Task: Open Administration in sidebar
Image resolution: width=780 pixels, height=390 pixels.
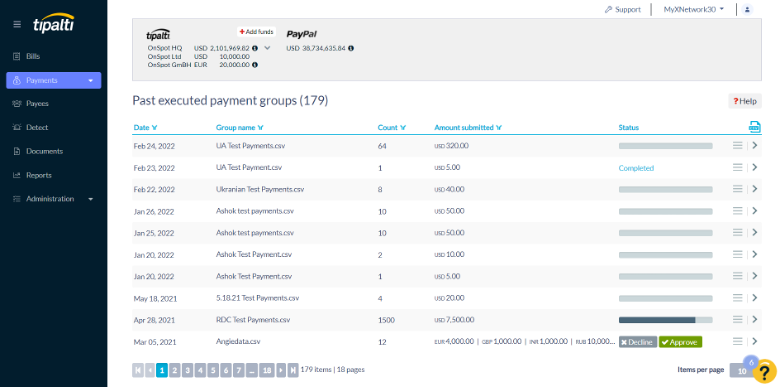Action: tap(50, 199)
